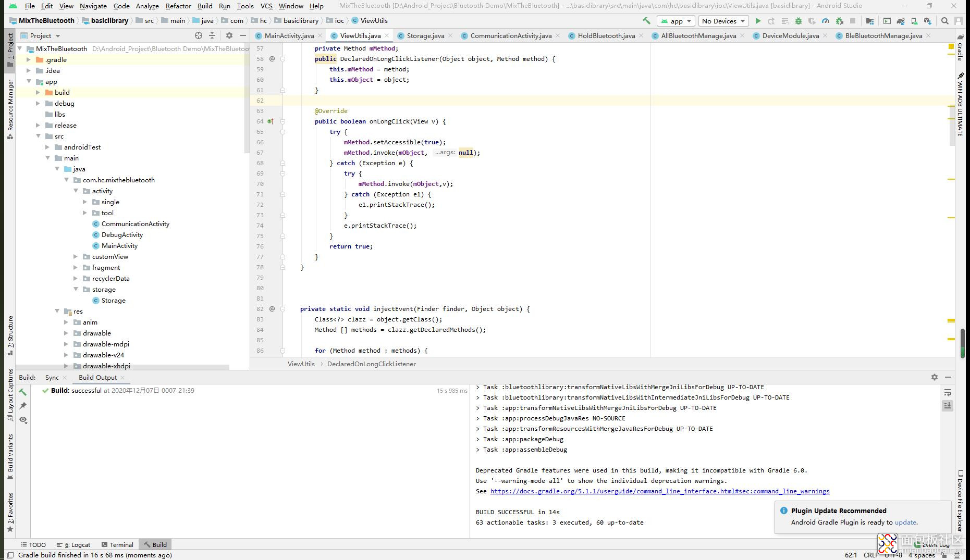Click Attach Debugger to Android Process icon
The height and width of the screenshot is (560, 970).
click(x=839, y=21)
